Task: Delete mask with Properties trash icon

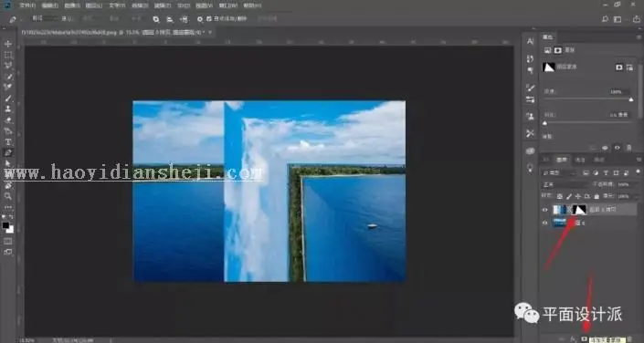Action: pyautogui.click(x=628, y=148)
